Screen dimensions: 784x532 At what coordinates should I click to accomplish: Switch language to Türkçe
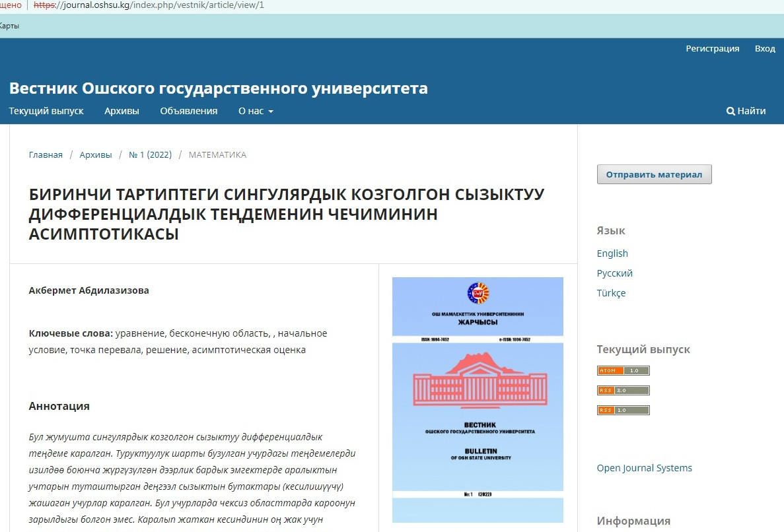tap(611, 293)
